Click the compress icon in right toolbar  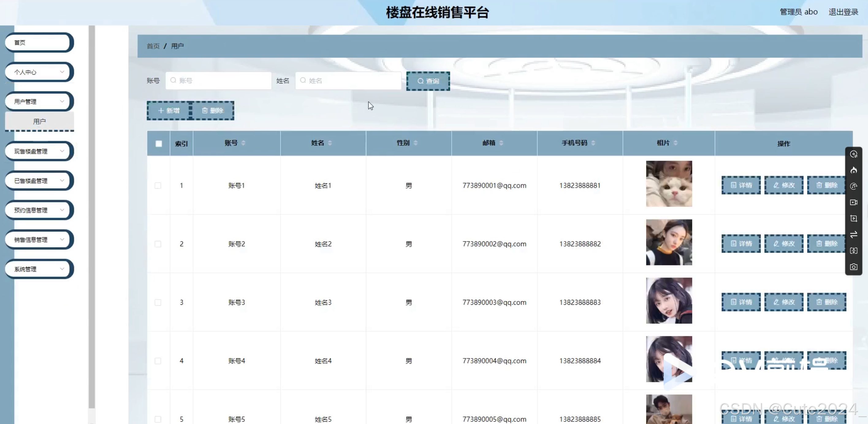tap(854, 251)
